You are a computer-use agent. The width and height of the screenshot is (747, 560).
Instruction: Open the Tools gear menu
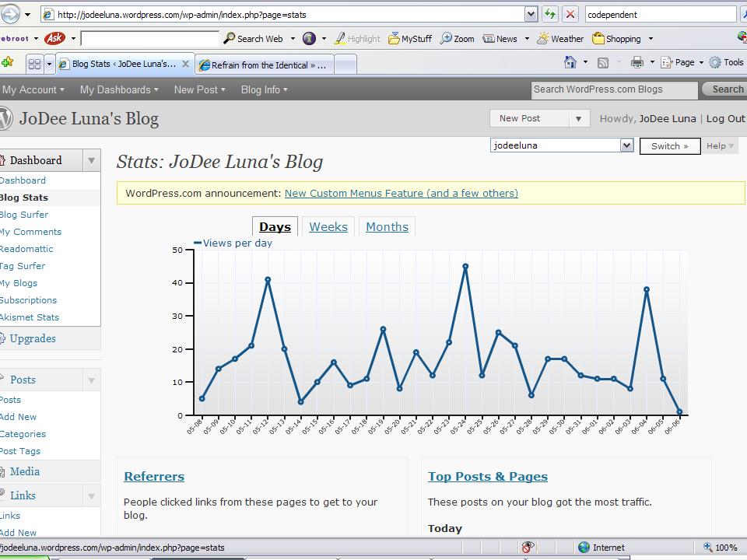pyautogui.click(x=726, y=62)
